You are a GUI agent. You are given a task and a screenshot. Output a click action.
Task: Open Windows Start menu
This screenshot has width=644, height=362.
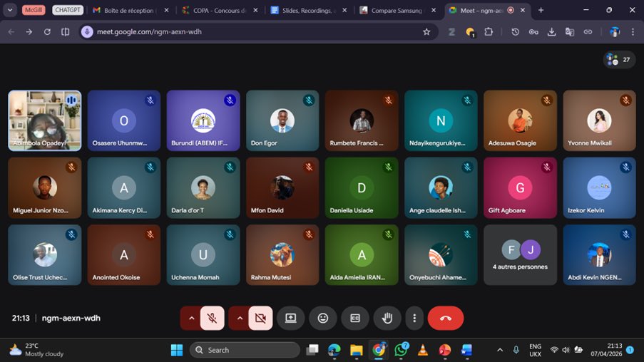point(177,350)
